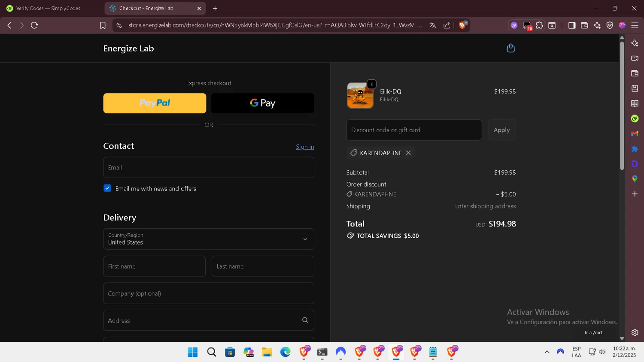Go back to previous page
This screenshot has width=644, height=362.
coord(9,25)
